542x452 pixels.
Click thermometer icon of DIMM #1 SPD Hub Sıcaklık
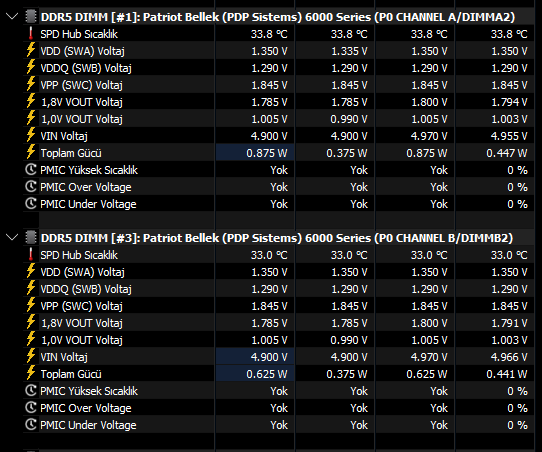coord(31,34)
